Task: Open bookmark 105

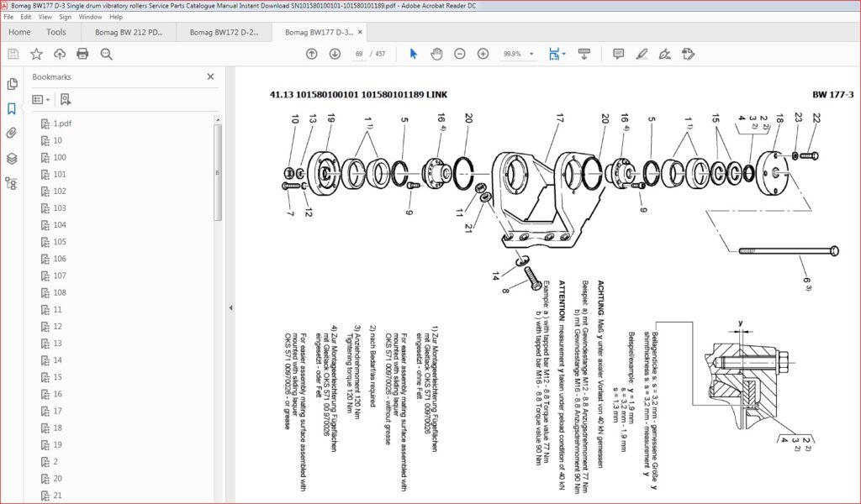Action: (x=60, y=242)
